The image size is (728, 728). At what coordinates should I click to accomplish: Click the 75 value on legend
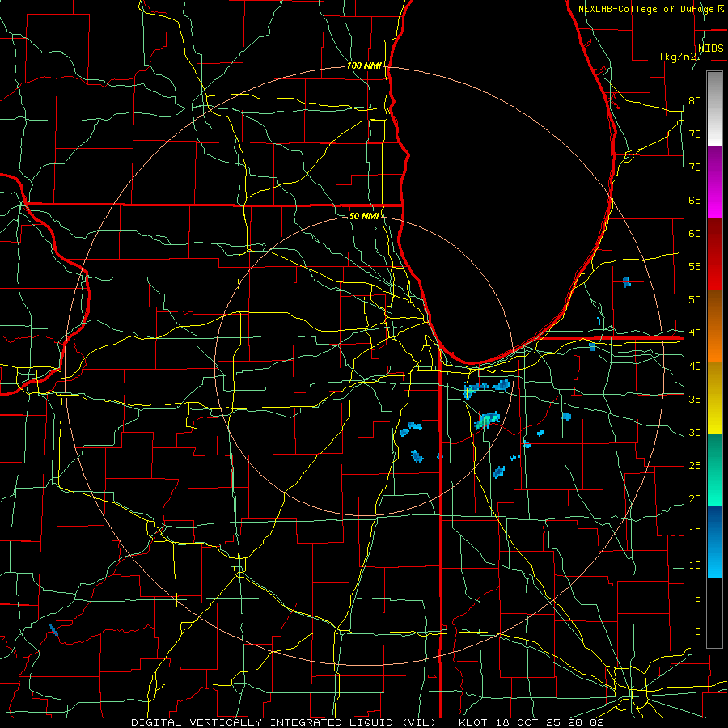[x=695, y=134]
